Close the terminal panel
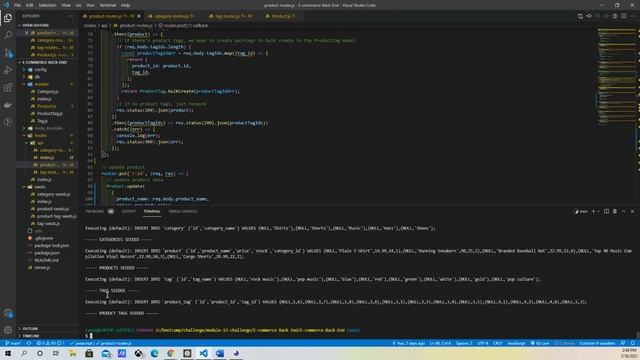The image size is (640, 360). (632, 211)
